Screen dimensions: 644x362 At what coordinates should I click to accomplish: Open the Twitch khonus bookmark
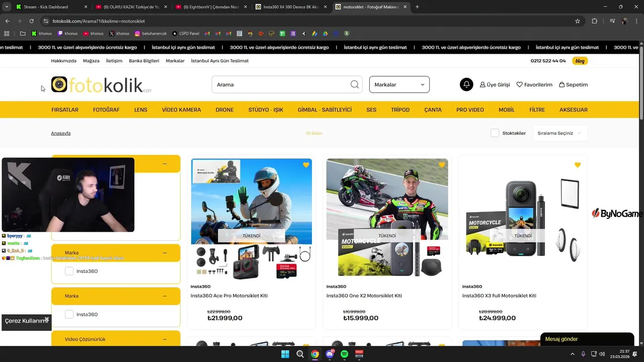pyautogui.click(x=67, y=34)
